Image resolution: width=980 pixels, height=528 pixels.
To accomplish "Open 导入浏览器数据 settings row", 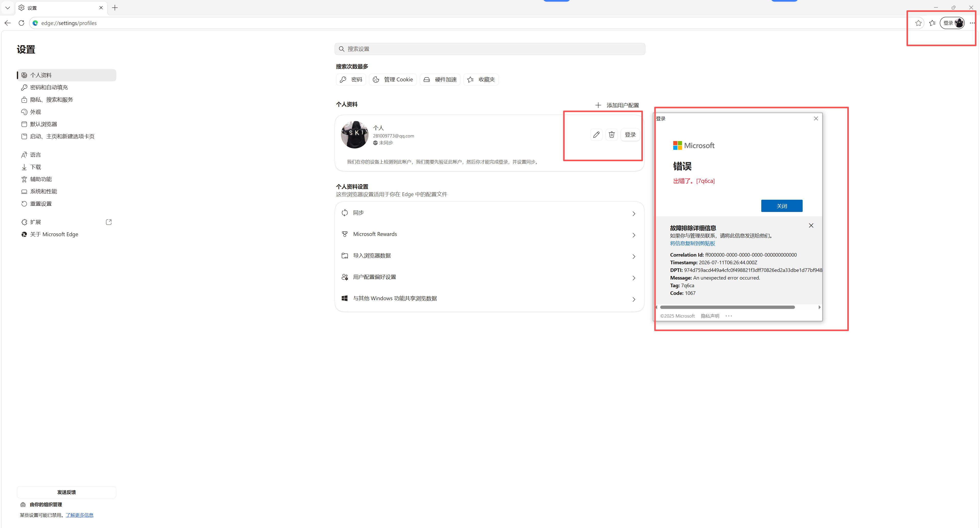I will tap(489, 255).
